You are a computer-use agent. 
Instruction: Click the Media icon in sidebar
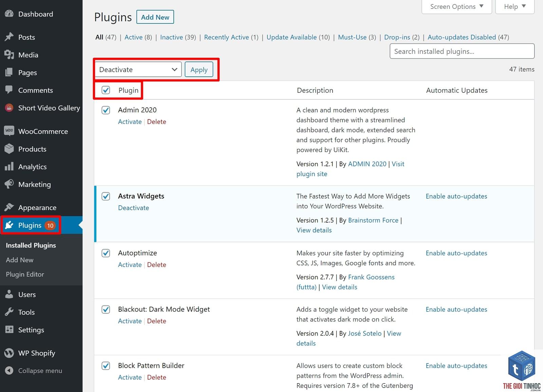coord(9,55)
